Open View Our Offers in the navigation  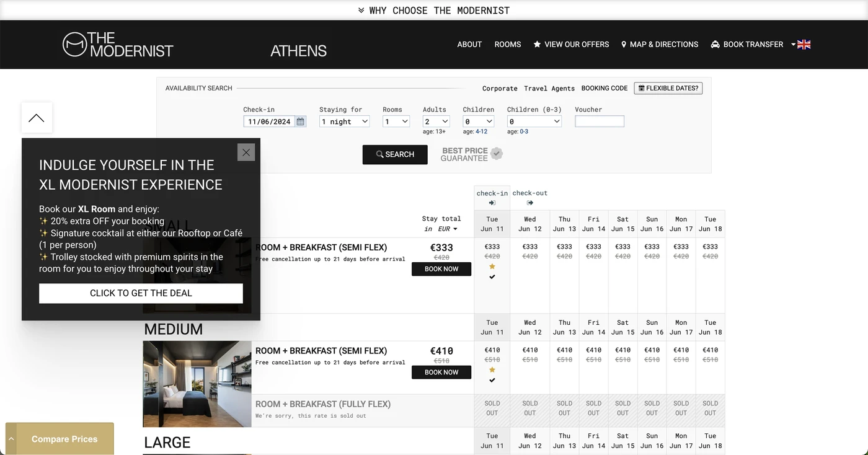(x=571, y=45)
